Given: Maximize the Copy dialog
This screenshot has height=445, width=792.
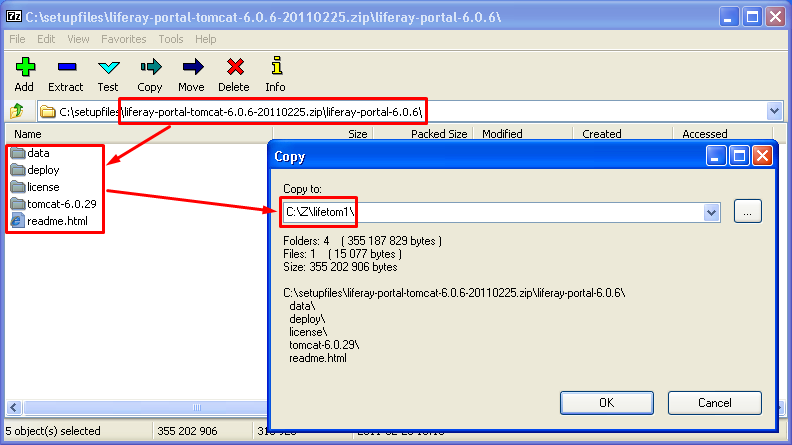Looking at the screenshot, I should 739,156.
